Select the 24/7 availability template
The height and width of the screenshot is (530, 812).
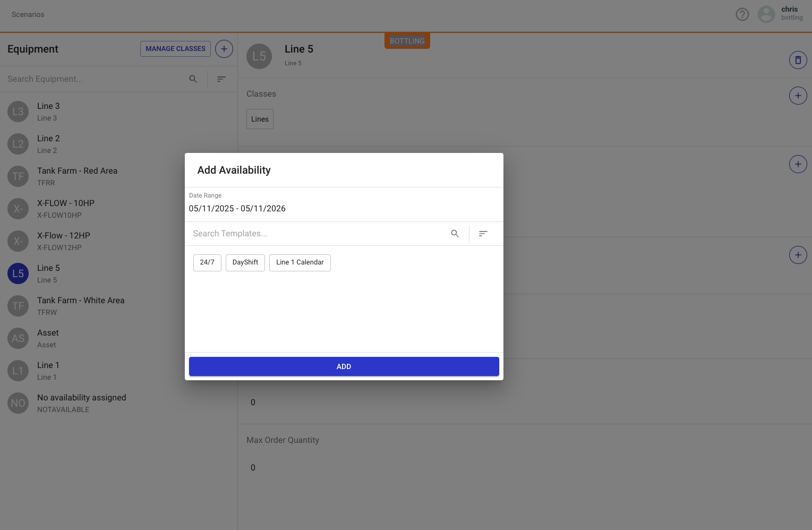[207, 262]
